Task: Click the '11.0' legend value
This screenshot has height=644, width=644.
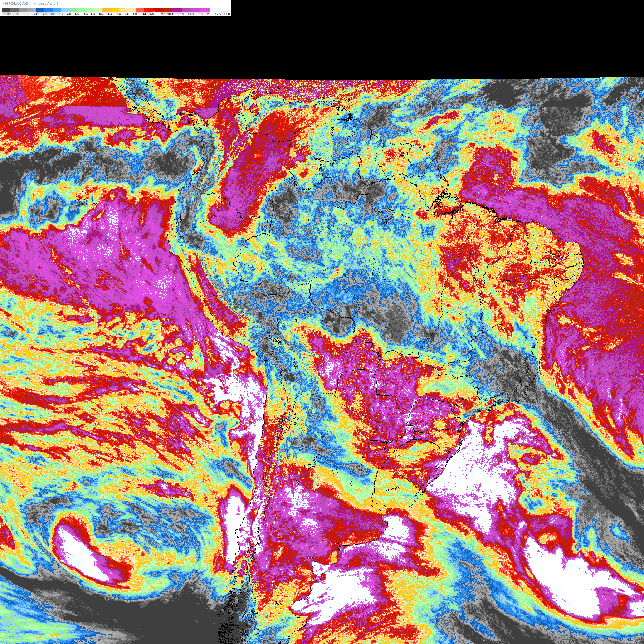Action: click(x=191, y=14)
